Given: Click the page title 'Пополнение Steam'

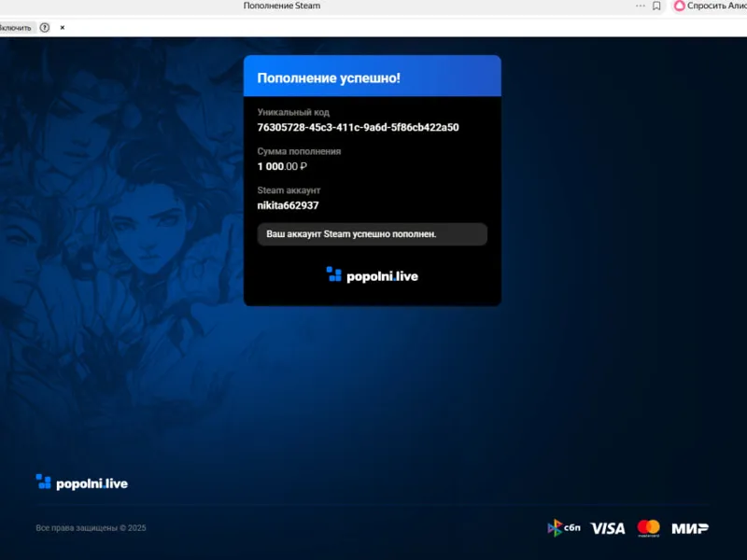Looking at the screenshot, I should 282,6.
